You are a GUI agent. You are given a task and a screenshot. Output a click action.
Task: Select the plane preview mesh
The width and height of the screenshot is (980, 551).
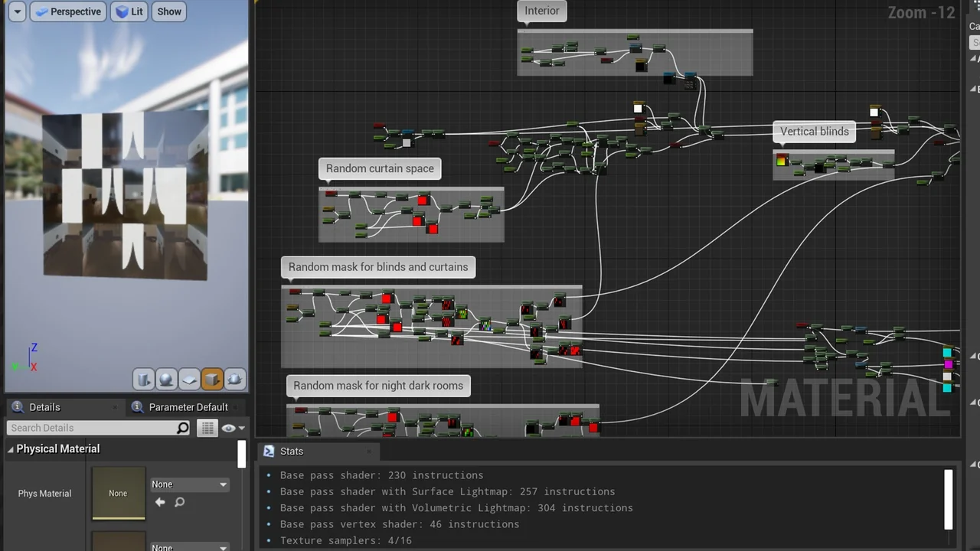coord(189,379)
